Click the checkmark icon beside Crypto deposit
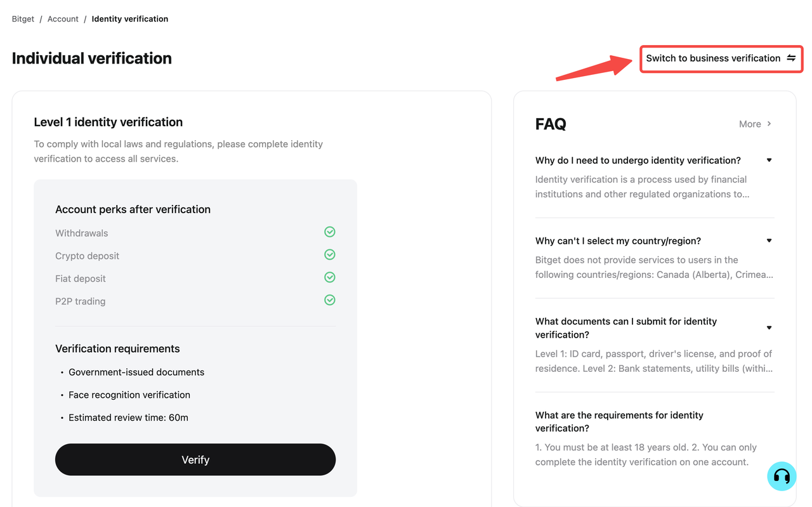This screenshot has width=812, height=507. click(329, 254)
